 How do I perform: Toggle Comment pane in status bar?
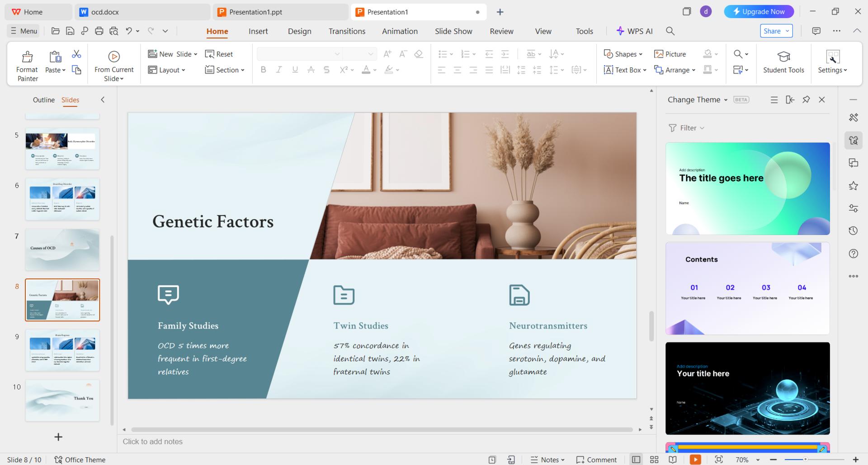coord(596,459)
